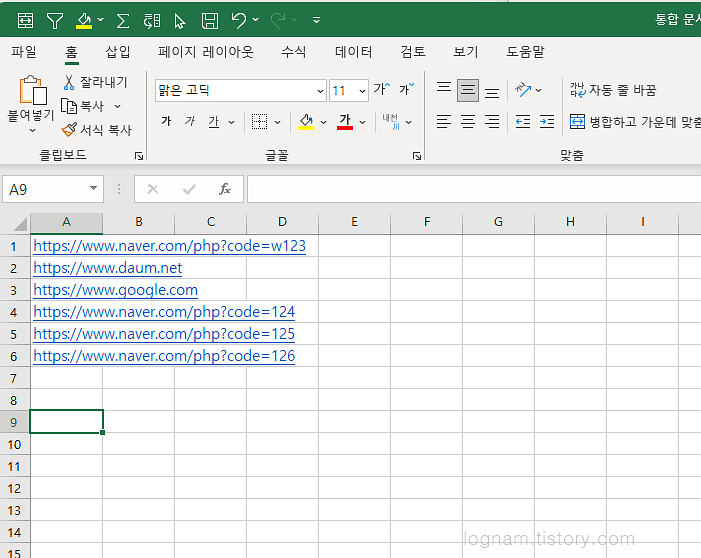This screenshot has height=558, width=701.
Task: Apply yellow fill color bucket
Action: click(x=306, y=122)
